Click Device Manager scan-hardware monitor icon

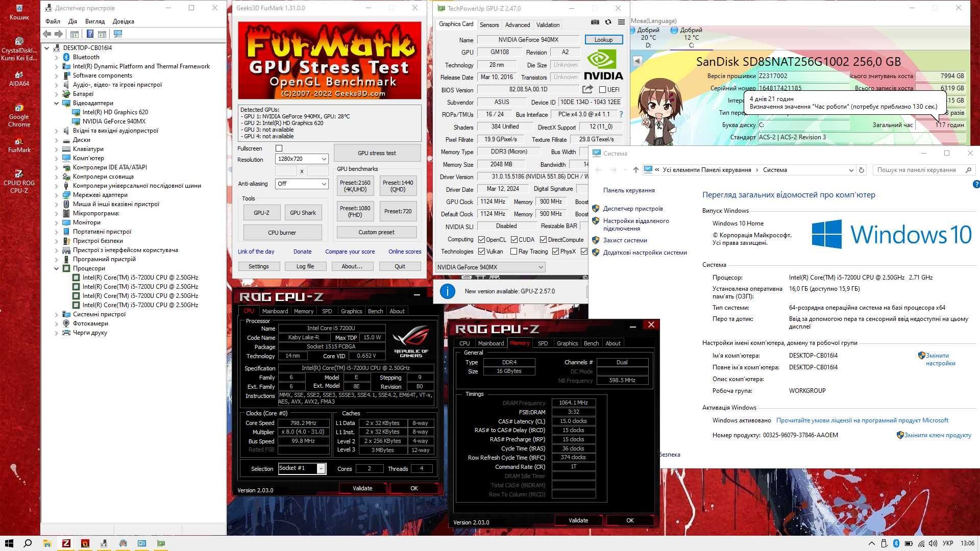coord(118,34)
